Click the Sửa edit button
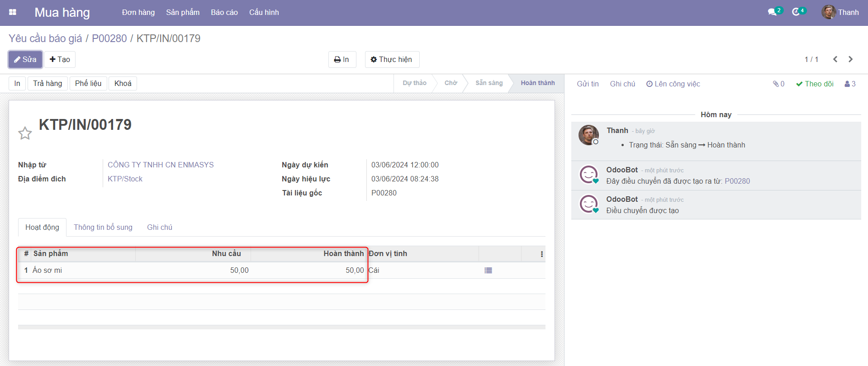 (25, 59)
